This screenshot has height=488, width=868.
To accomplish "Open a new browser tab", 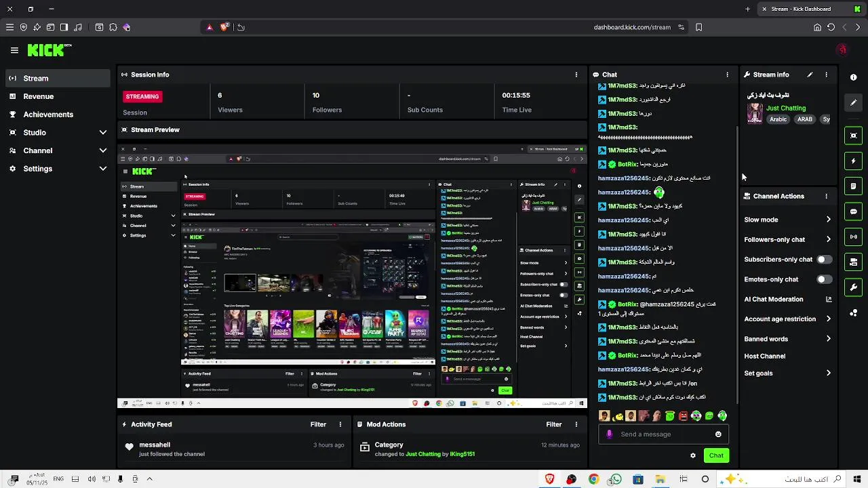I will pos(748,9).
